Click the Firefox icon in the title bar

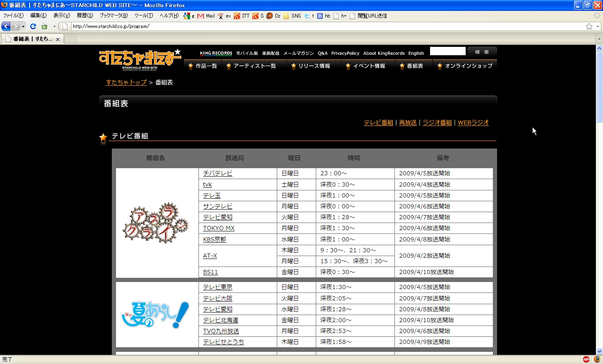4,5
